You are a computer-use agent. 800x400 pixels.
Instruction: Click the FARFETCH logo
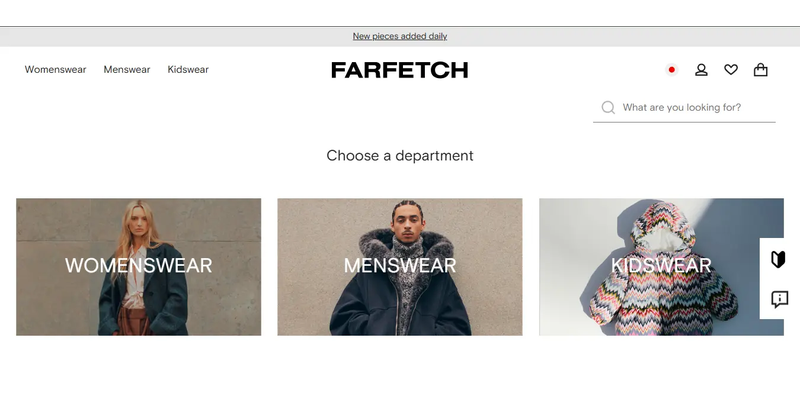399,70
